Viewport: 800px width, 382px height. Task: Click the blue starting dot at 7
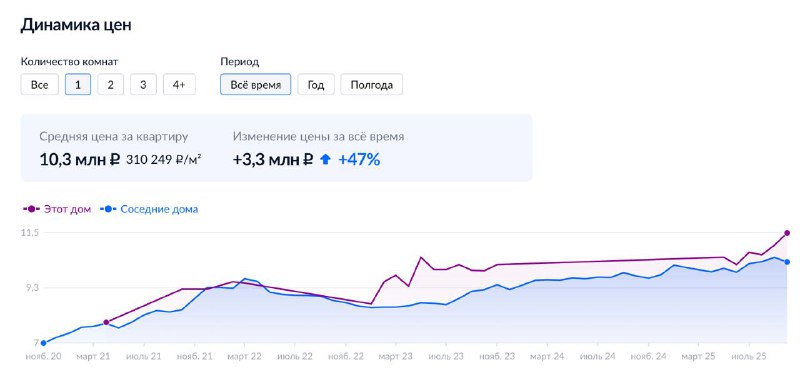43,343
